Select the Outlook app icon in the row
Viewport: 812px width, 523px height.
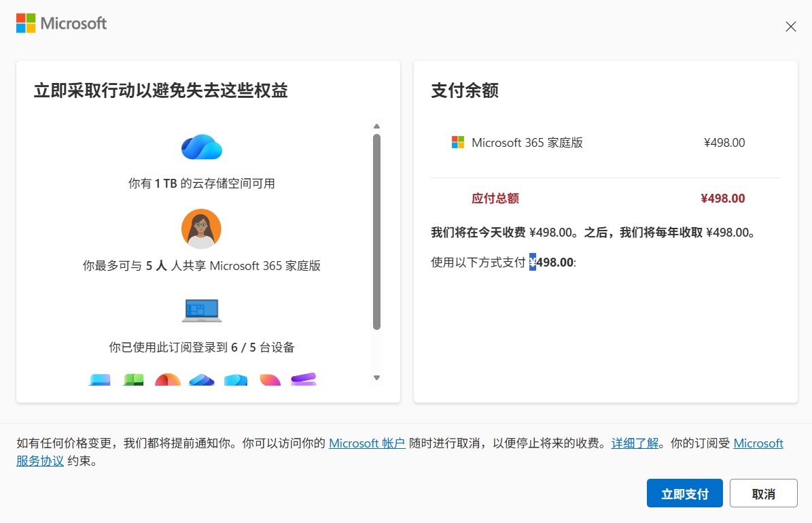[236, 381]
